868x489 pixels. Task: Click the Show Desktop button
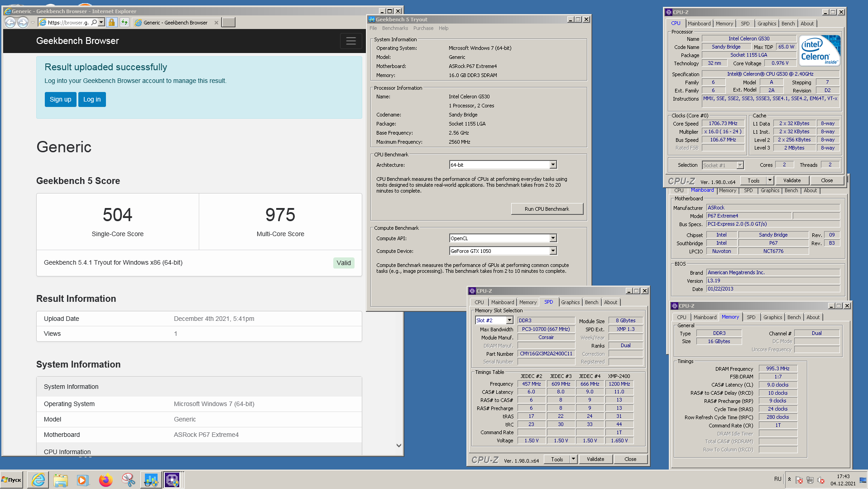(x=863, y=480)
